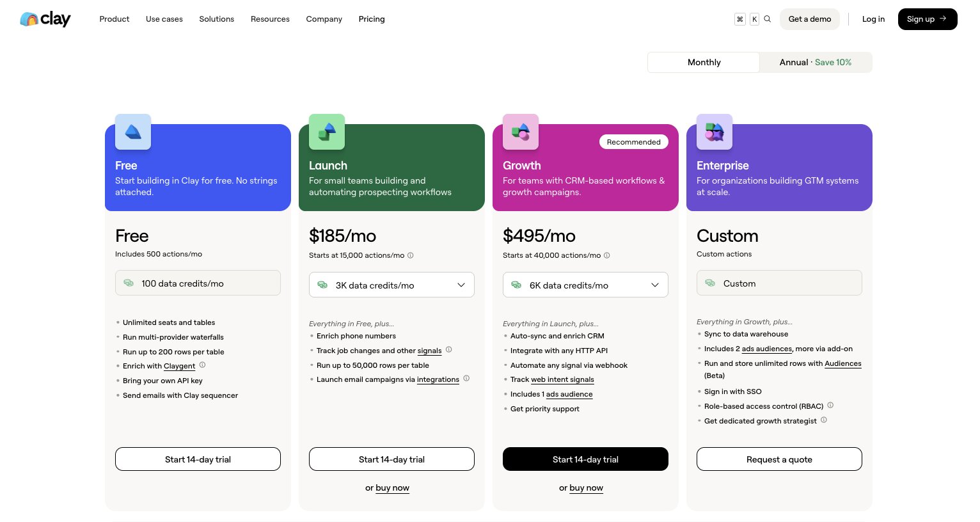Viewport: 980px width, 522px height.
Task: Click the data credits icon in Free card
Action: 128,283
